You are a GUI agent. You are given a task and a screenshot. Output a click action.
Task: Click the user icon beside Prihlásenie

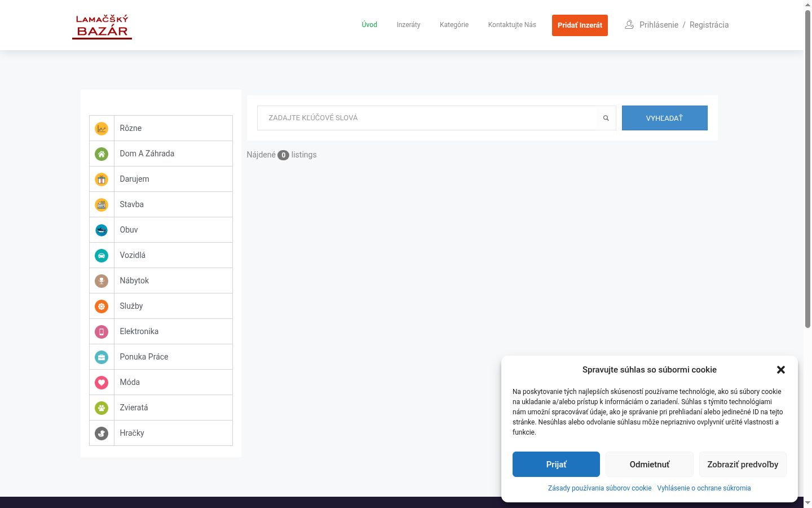pyautogui.click(x=629, y=25)
